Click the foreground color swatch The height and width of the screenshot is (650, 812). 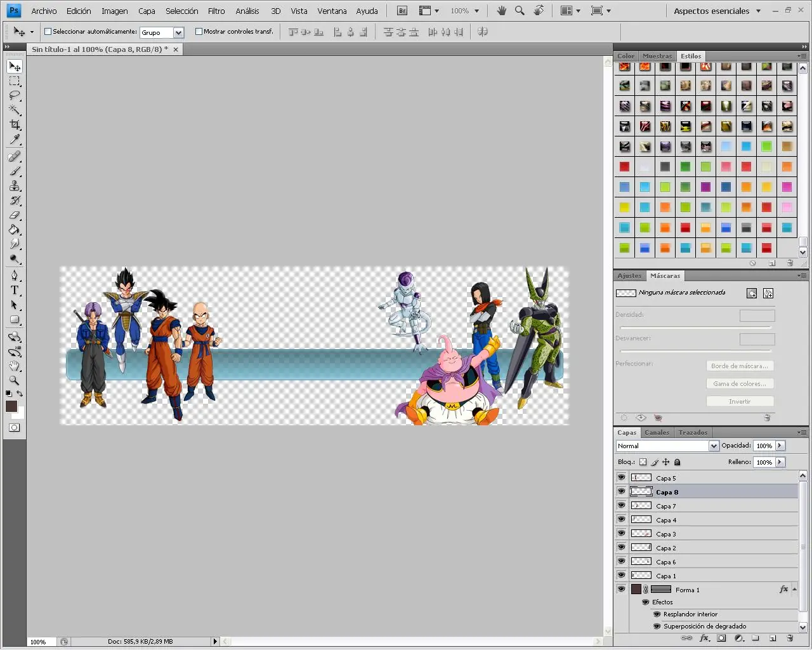pyautogui.click(x=11, y=406)
